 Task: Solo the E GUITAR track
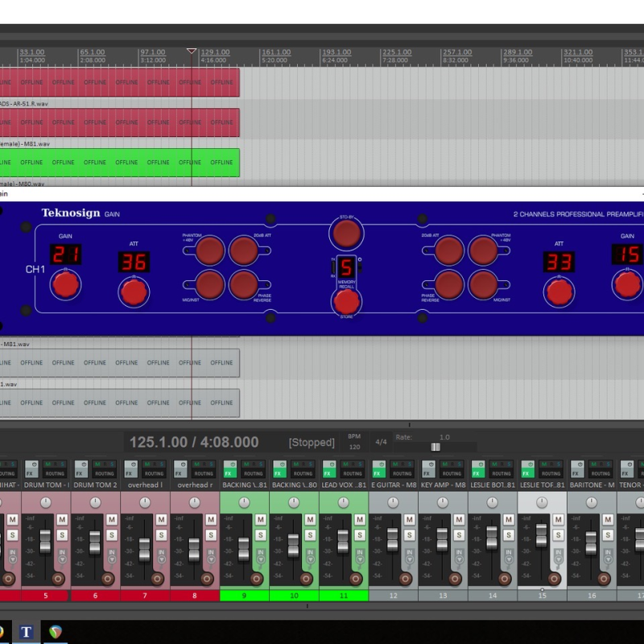(410, 535)
